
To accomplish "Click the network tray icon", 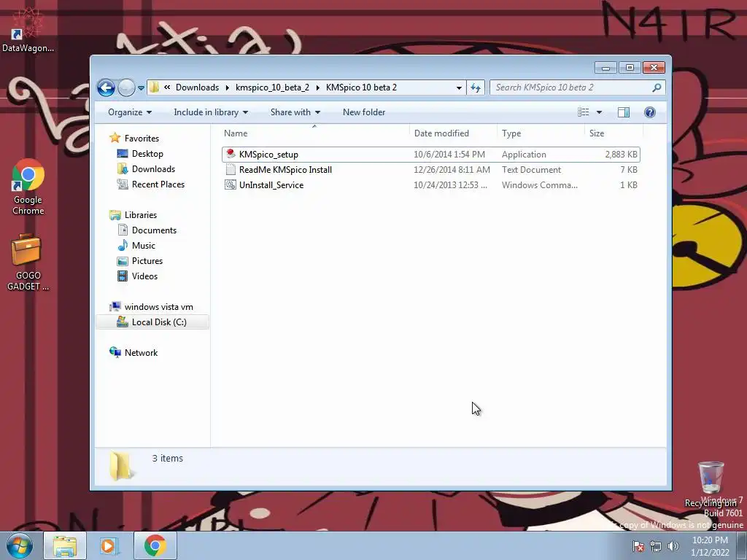I will [656, 546].
